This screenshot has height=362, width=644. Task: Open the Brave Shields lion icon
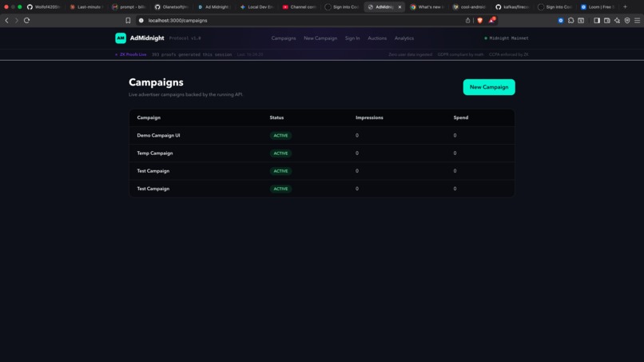[479, 20]
